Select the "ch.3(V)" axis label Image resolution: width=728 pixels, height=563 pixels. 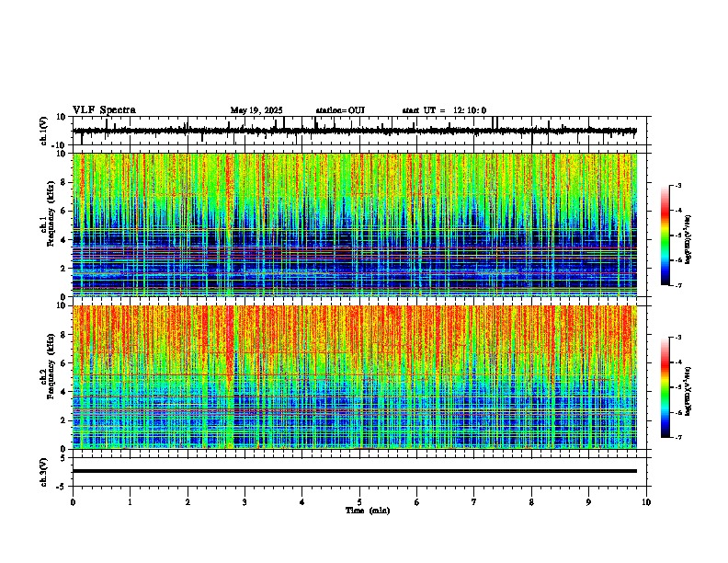pyautogui.click(x=44, y=472)
